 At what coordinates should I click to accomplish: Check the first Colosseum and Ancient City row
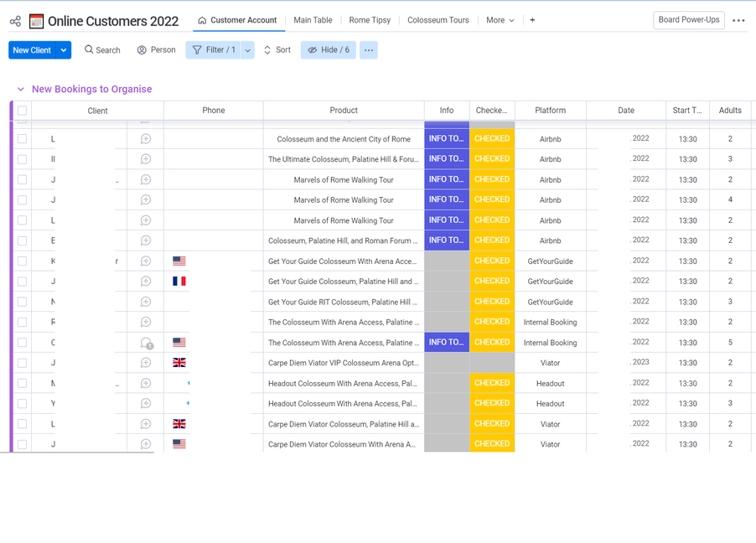point(23,139)
